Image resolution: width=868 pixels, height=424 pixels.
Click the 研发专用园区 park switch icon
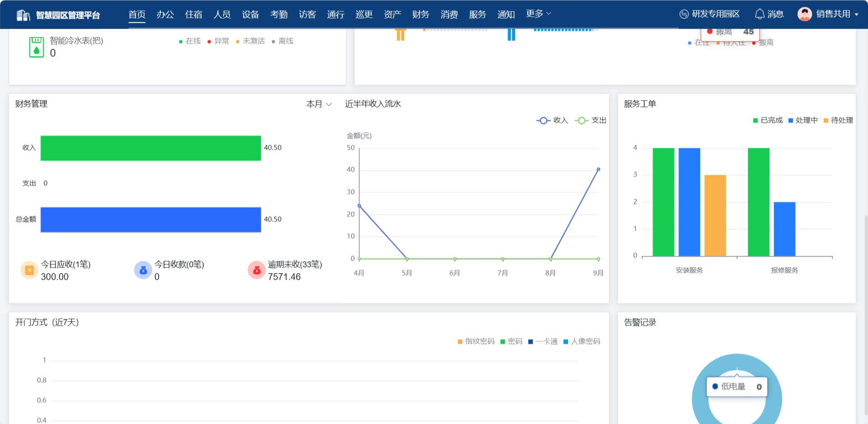click(x=684, y=14)
